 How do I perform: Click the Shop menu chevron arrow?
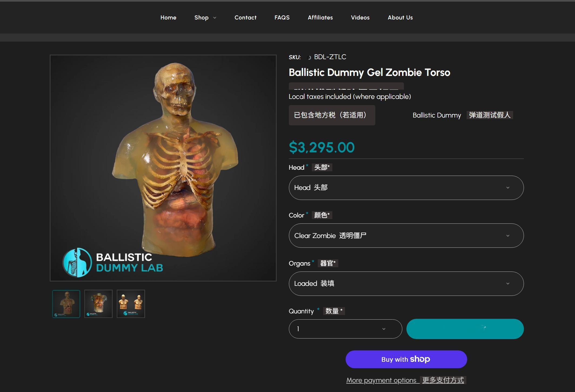(215, 18)
